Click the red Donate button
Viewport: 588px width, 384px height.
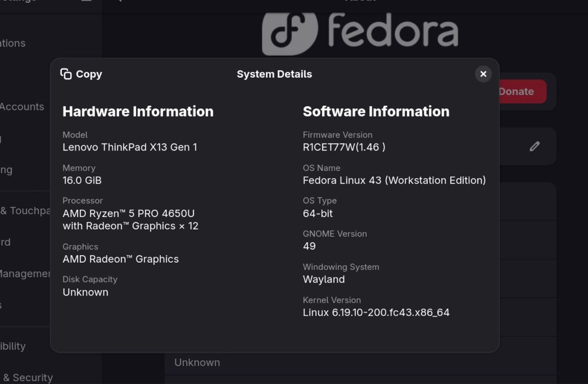tap(522, 92)
